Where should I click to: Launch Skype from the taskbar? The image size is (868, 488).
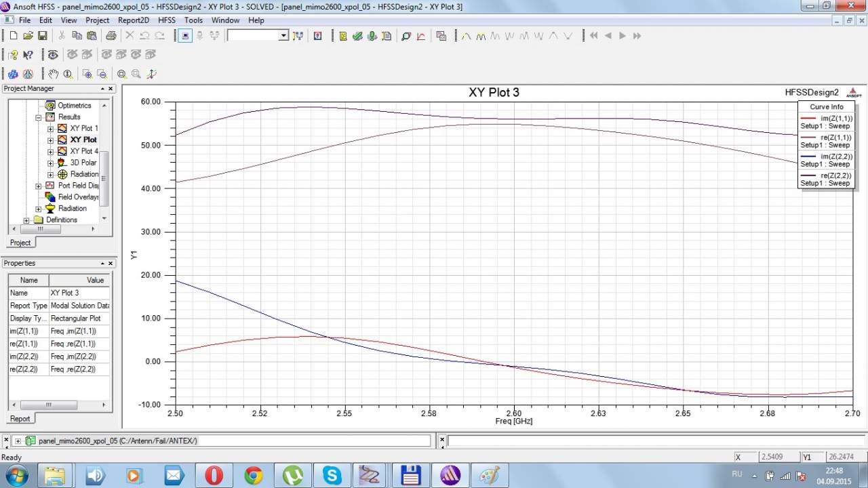[332, 475]
